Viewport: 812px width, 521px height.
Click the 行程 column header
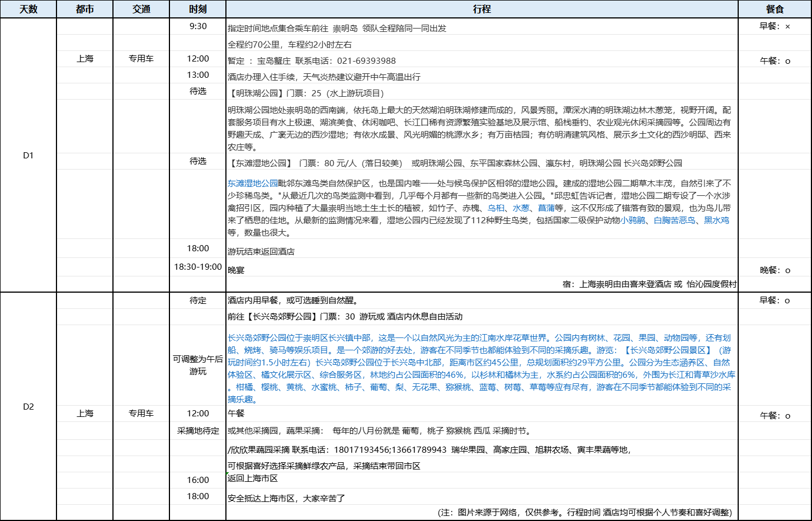tap(481, 10)
